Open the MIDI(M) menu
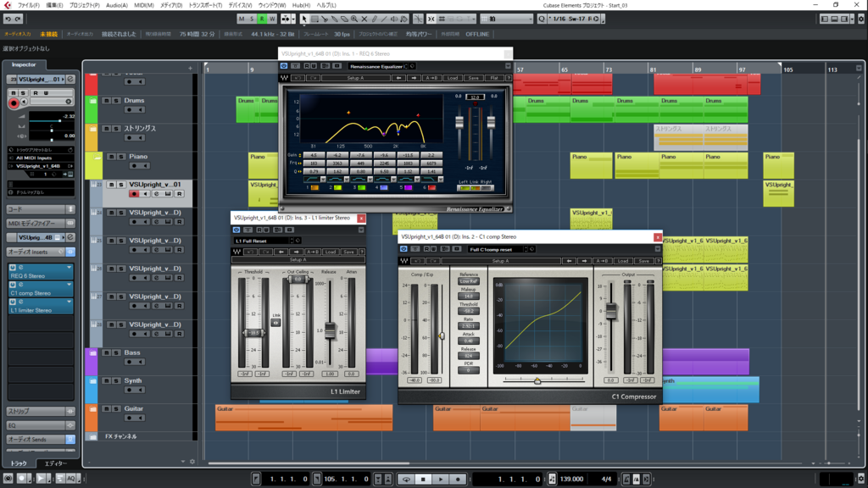 [144, 5]
